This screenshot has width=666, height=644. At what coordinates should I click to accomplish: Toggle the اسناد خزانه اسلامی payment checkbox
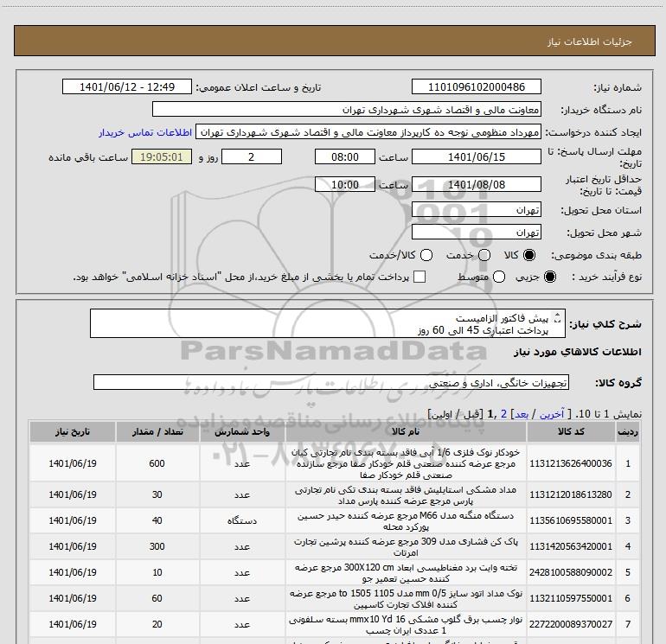pyautogui.click(x=419, y=277)
